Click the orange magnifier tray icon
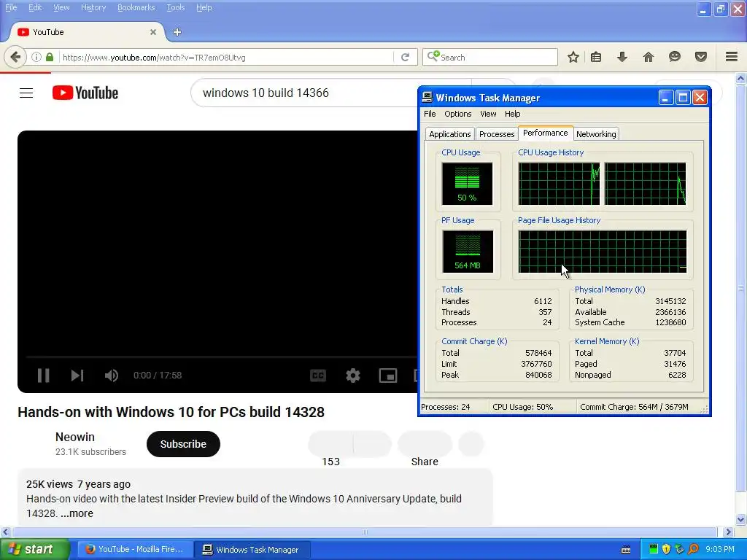The height and width of the screenshot is (560, 747). click(693, 549)
